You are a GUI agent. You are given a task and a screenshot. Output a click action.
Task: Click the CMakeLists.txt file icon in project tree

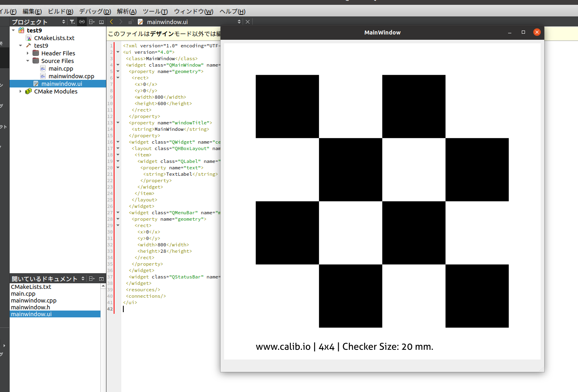(29, 38)
